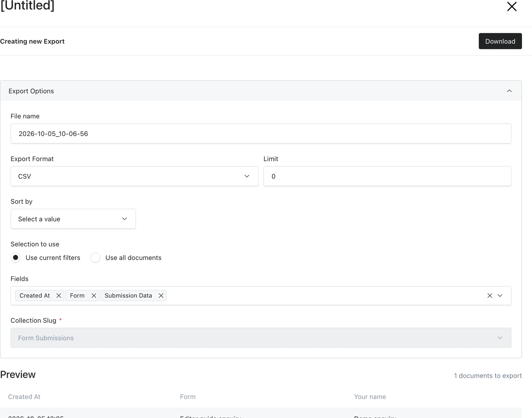Close the Untitled export drawer
This screenshot has width=532, height=418.
point(512,6)
